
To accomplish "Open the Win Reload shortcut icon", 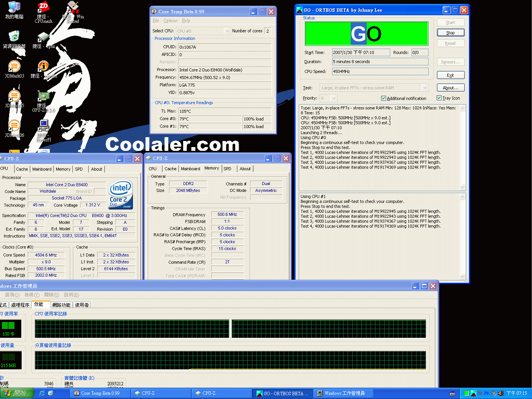I will pyautogui.click(x=73, y=8).
